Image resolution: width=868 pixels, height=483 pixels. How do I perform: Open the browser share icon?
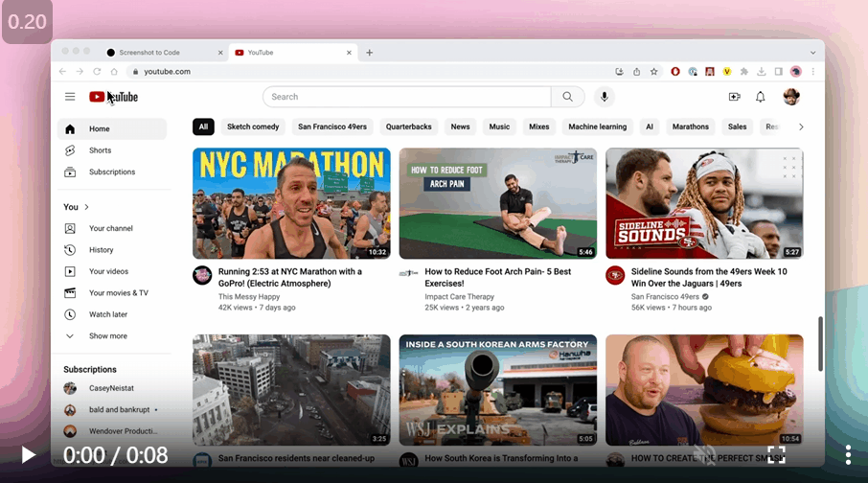636,72
